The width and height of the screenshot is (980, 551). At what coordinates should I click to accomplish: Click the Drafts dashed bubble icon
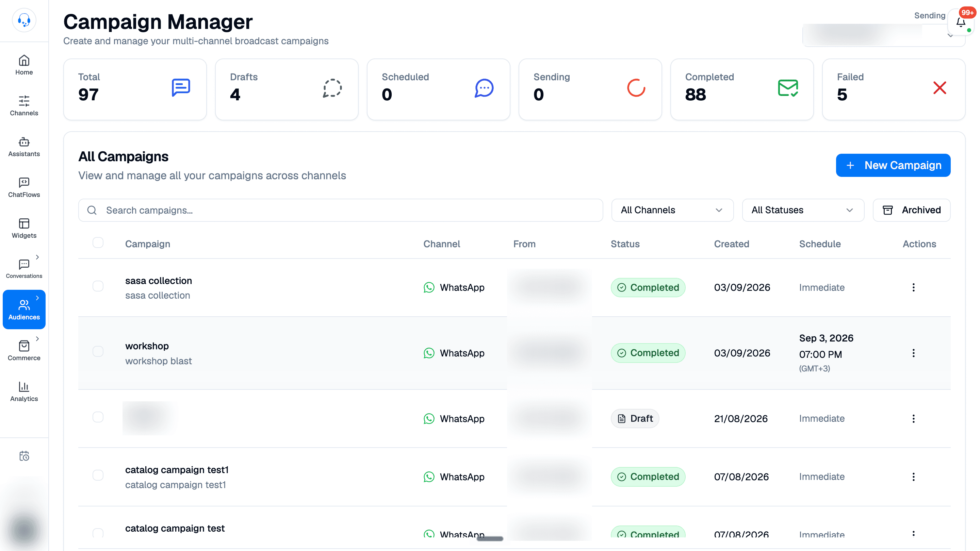click(332, 88)
